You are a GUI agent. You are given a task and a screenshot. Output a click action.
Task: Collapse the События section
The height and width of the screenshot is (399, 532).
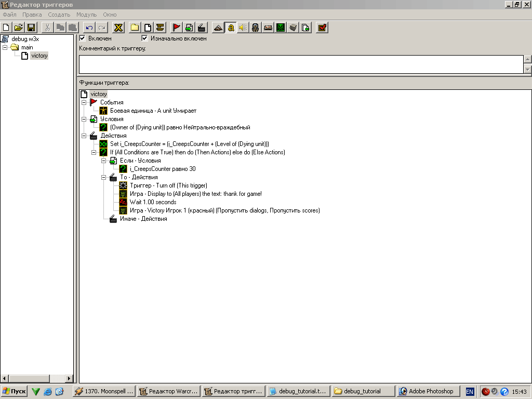tap(84, 102)
